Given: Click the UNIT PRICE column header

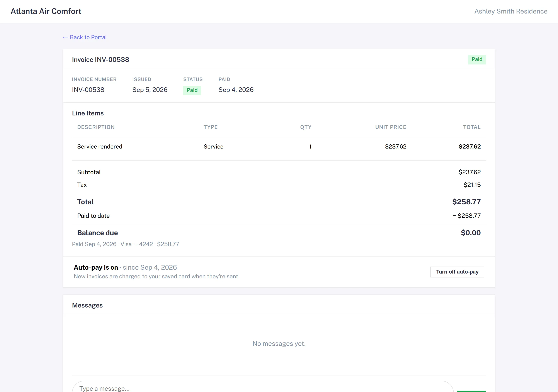Looking at the screenshot, I should pyautogui.click(x=391, y=127).
